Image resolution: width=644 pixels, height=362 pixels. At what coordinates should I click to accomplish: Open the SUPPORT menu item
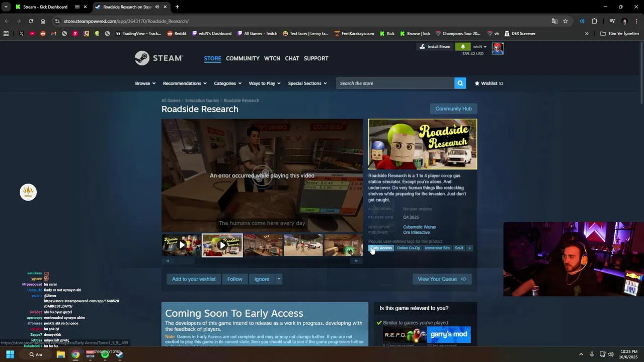click(x=316, y=58)
